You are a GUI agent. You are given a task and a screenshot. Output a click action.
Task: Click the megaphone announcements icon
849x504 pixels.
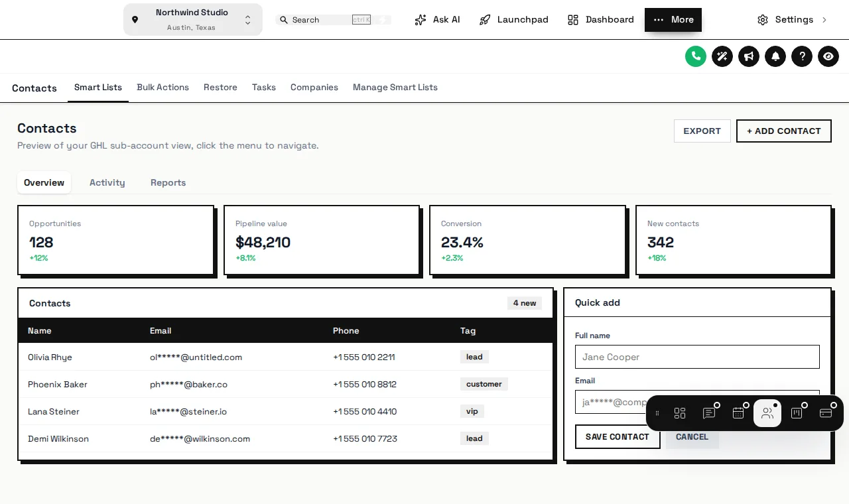tap(749, 56)
